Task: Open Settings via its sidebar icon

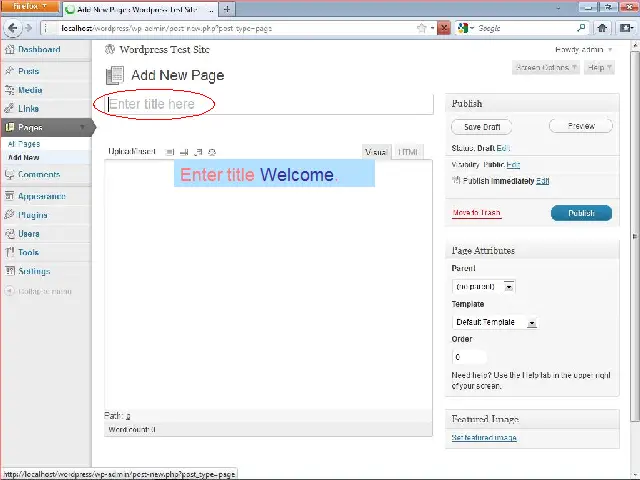Action: [x=9, y=271]
